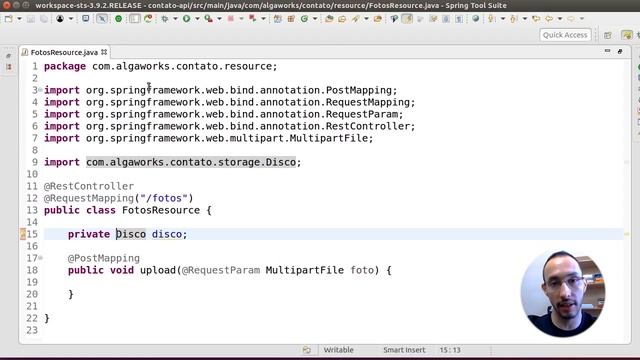Click the green circle Boot toolbar icon
The image size is (640, 360).
click(x=118, y=19)
